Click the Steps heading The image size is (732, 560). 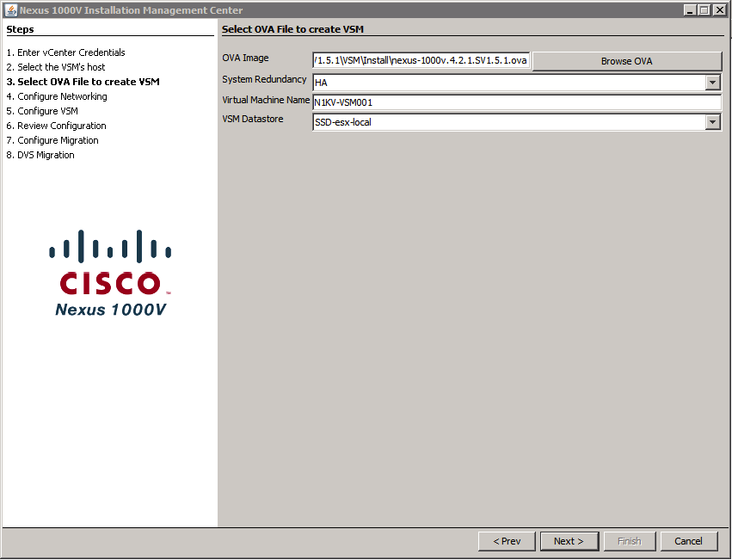point(20,29)
